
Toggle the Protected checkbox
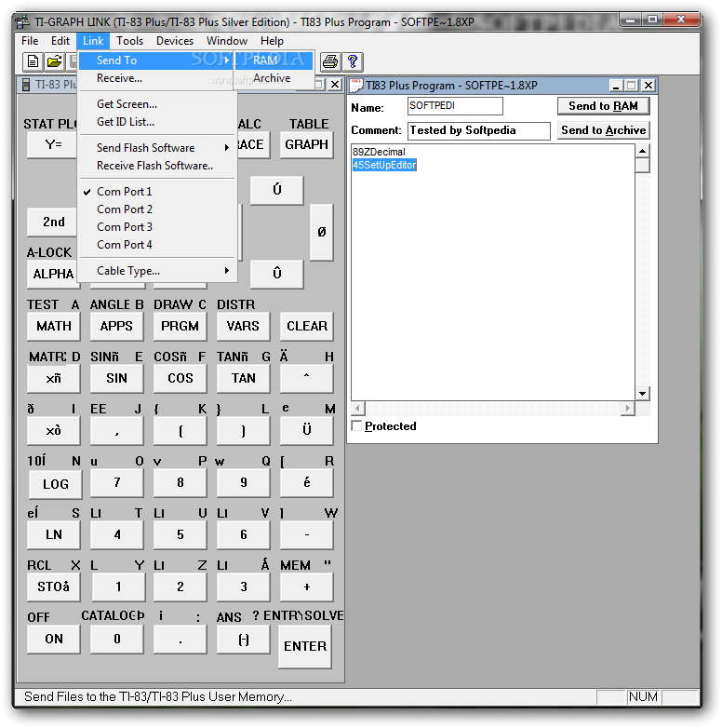(x=357, y=425)
